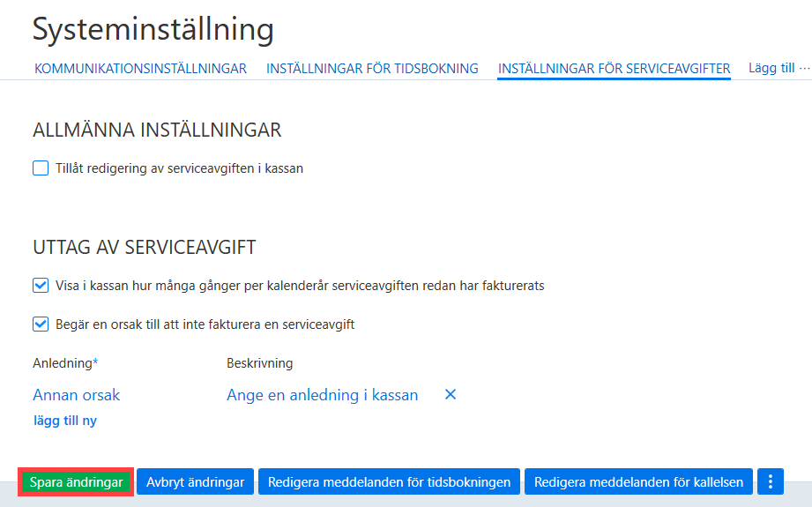
Task: Open Redigera meddelanden för tidsbokningen
Action: (x=389, y=482)
